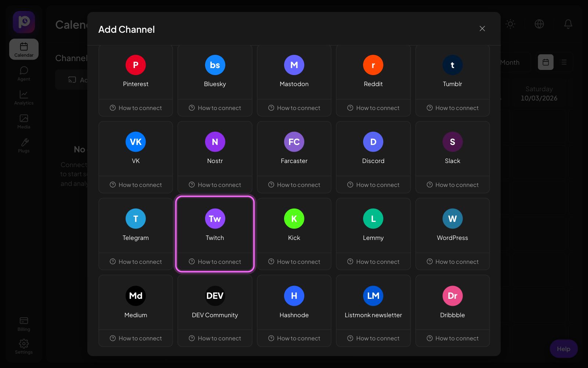Open How to connect for Farcaster

(x=294, y=185)
